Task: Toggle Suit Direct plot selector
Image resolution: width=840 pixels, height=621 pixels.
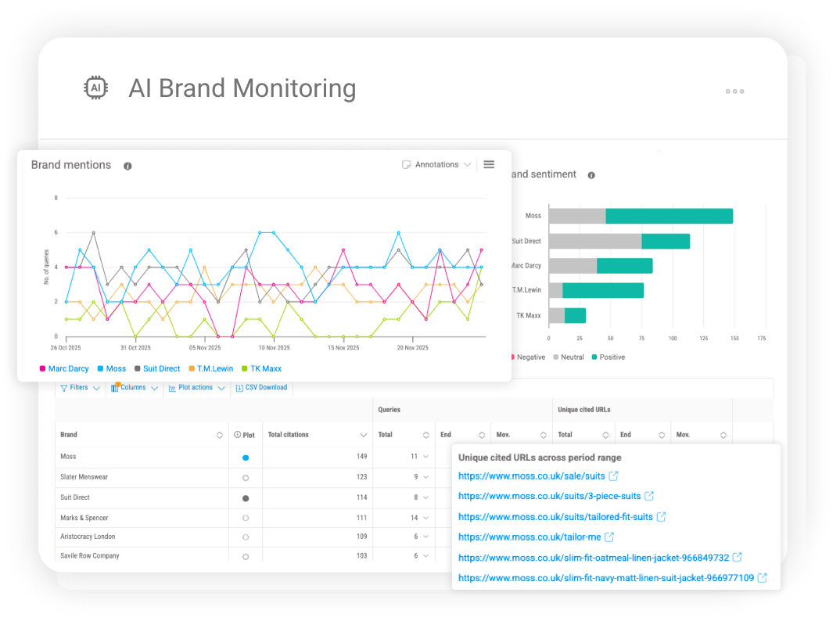Action: (x=245, y=497)
